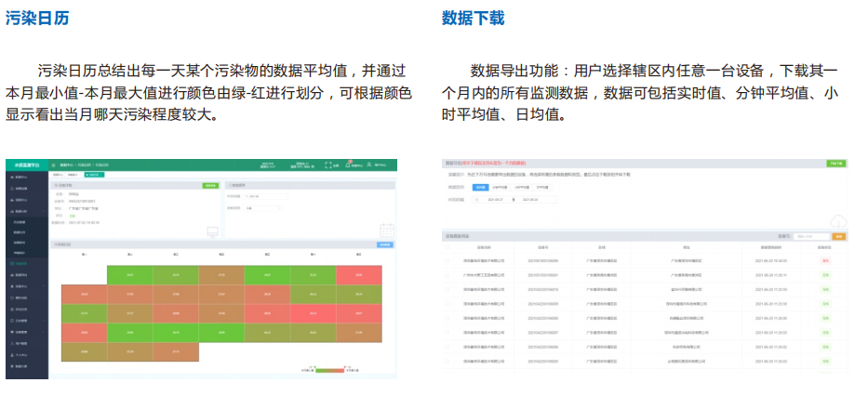Screen dimensions: 868x396
Task: Click the green button in the device details header
Action: click(x=210, y=185)
